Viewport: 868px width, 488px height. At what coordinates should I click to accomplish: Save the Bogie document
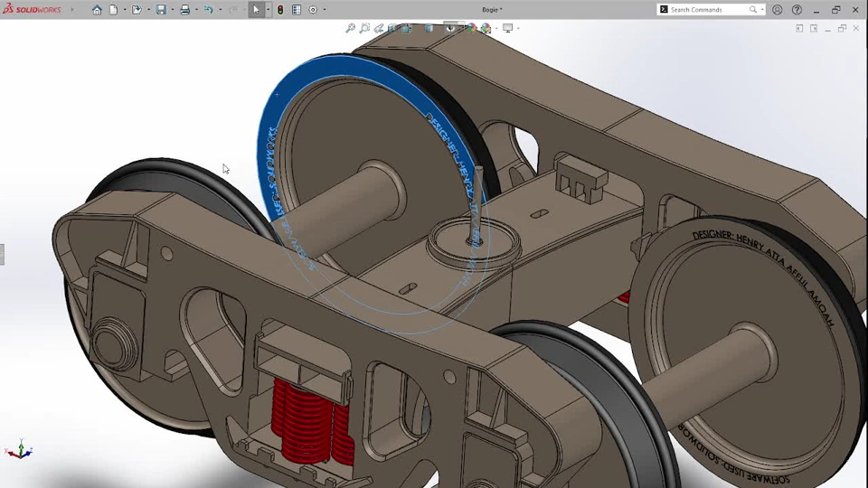[x=161, y=10]
